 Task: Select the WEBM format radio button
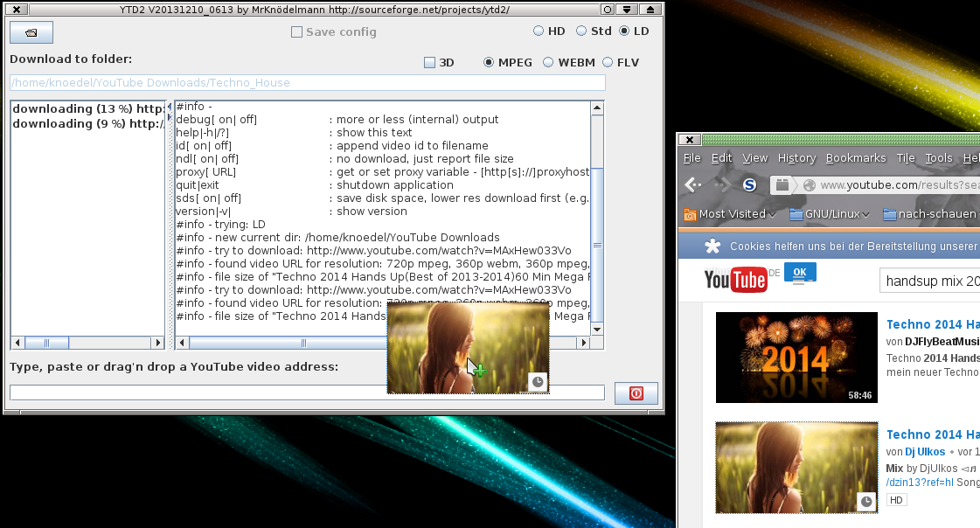click(x=546, y=62)
